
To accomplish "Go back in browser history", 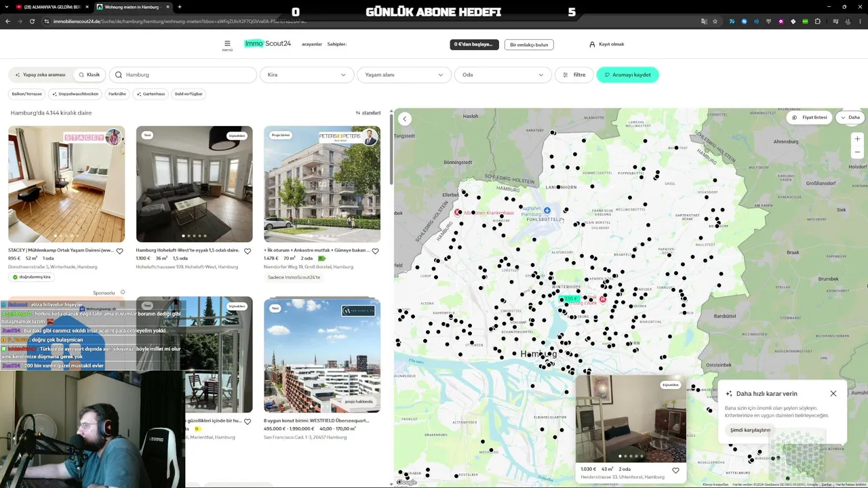I will (x=7, y=21).
